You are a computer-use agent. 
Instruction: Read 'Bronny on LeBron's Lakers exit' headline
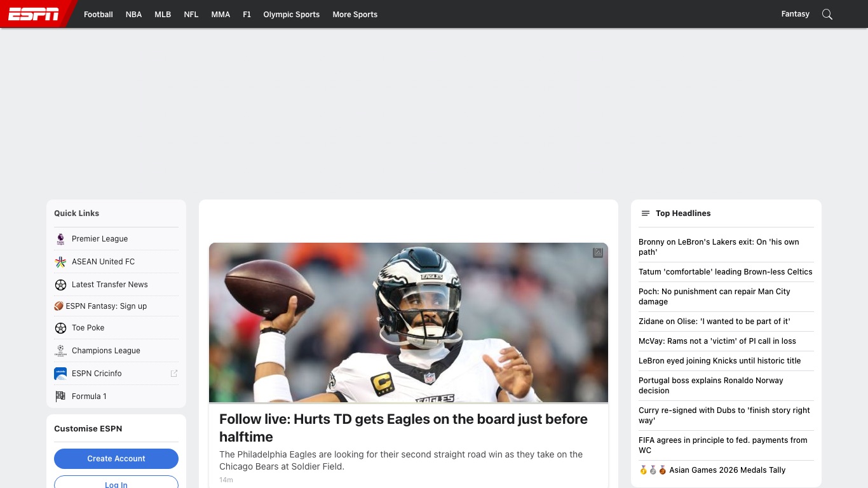coord(719,247)
